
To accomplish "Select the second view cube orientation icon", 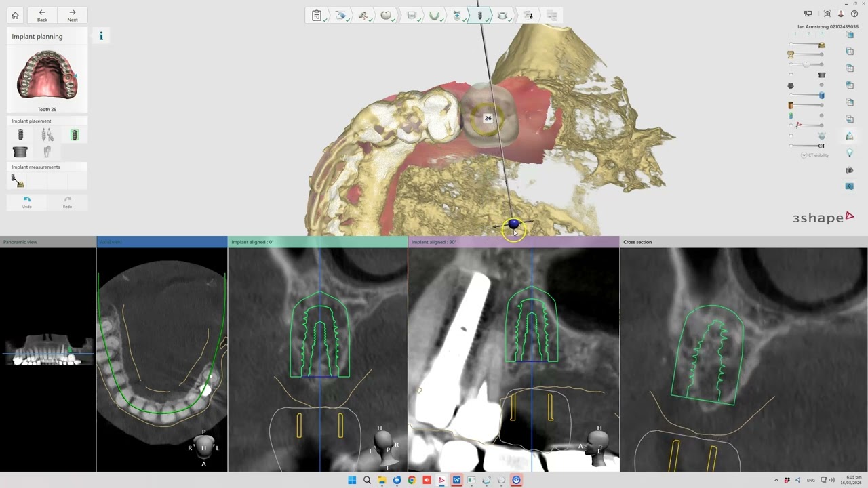I will (849, 52).
